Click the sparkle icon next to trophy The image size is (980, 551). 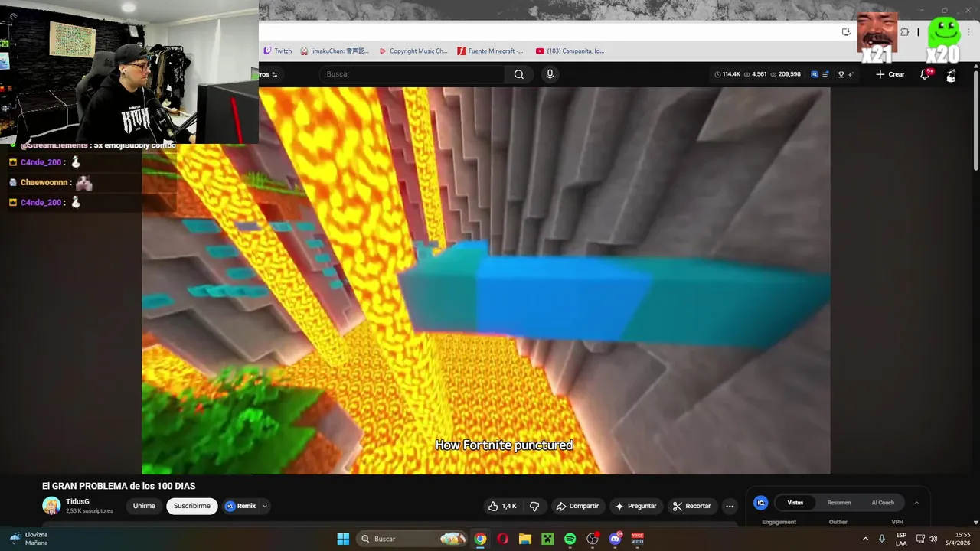851,74
